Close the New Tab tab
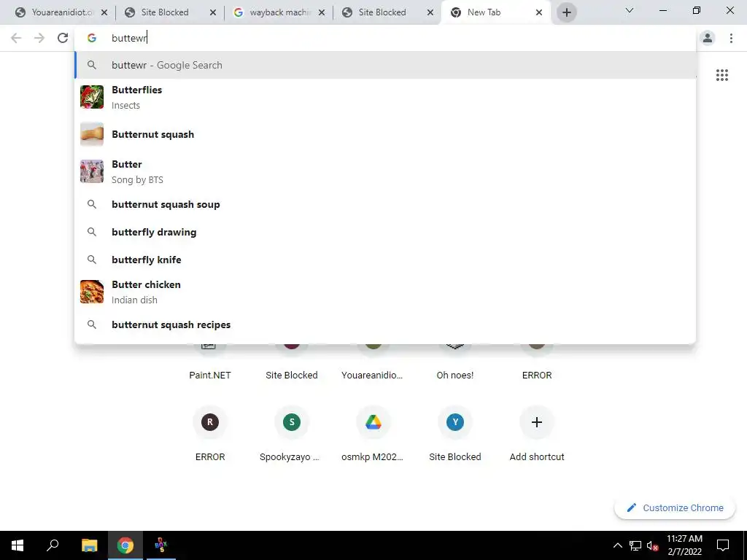 539,12
